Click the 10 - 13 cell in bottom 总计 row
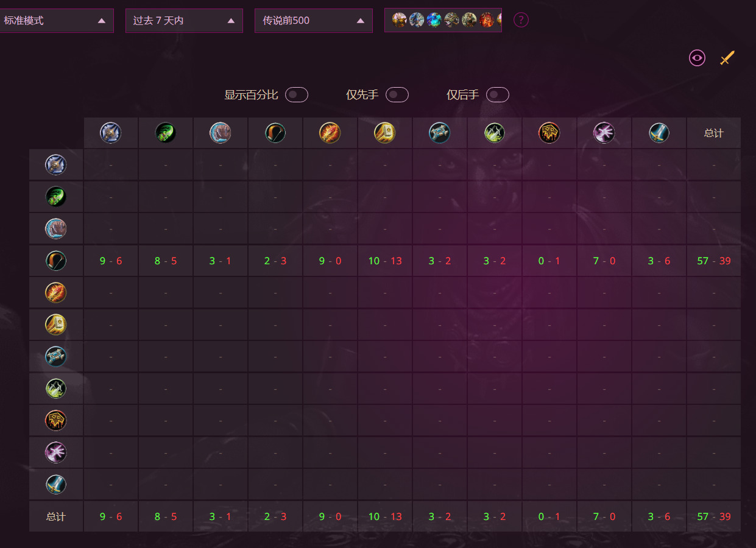Image resolution: width=756 pixels, height=548 pixels. click(385, 516)
